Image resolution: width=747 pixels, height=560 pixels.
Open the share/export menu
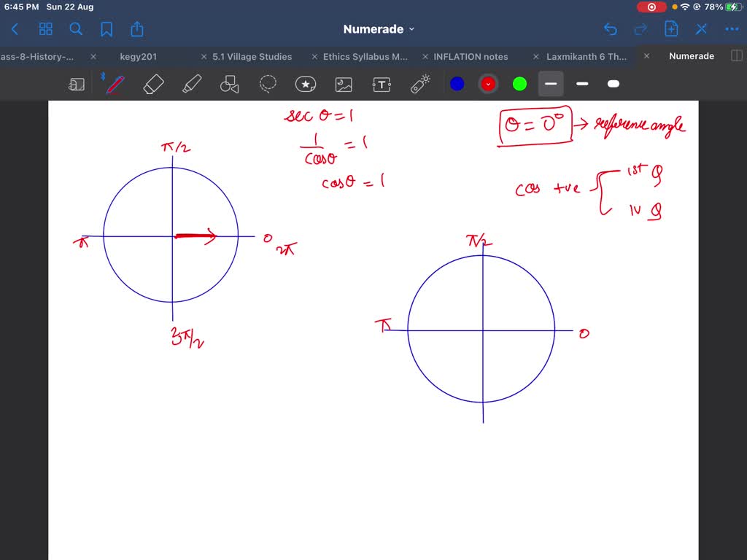pyautogui.click(x=137, y=29)
